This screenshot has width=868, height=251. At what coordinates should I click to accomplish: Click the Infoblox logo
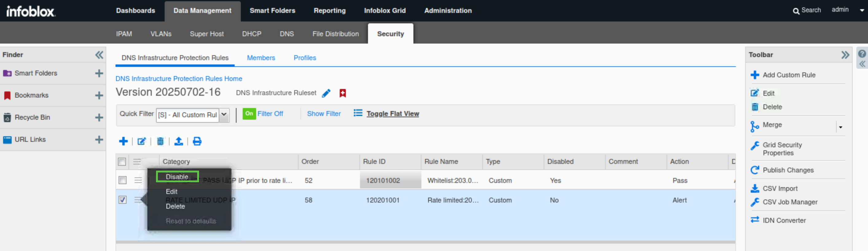point(31,11)
